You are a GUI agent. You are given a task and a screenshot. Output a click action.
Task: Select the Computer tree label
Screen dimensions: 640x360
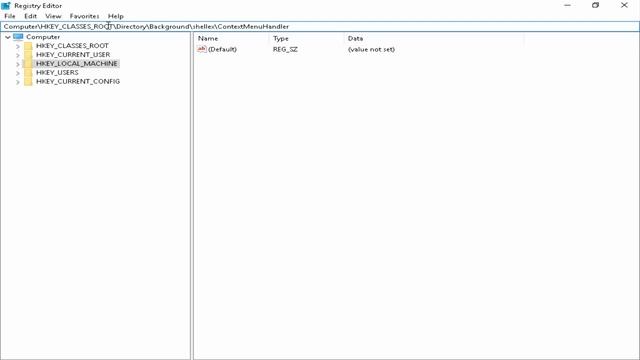pyautogui.click(x=43, y=37)
